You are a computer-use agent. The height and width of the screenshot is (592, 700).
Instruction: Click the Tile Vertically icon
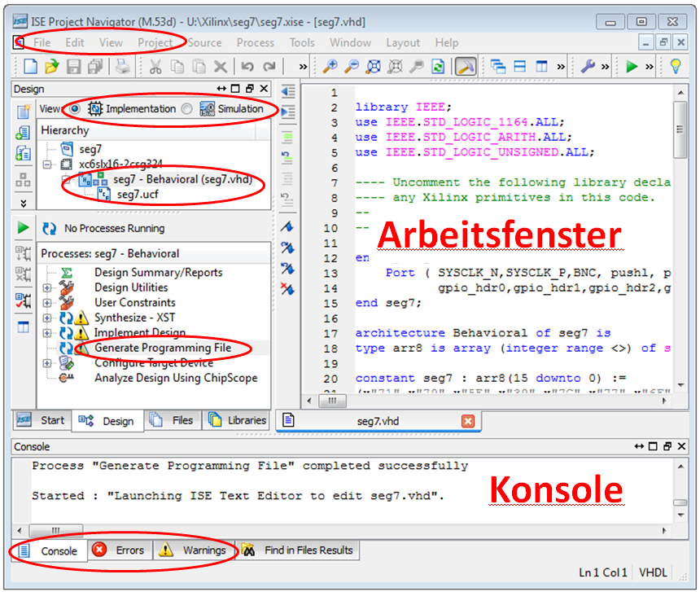point(541,67)
